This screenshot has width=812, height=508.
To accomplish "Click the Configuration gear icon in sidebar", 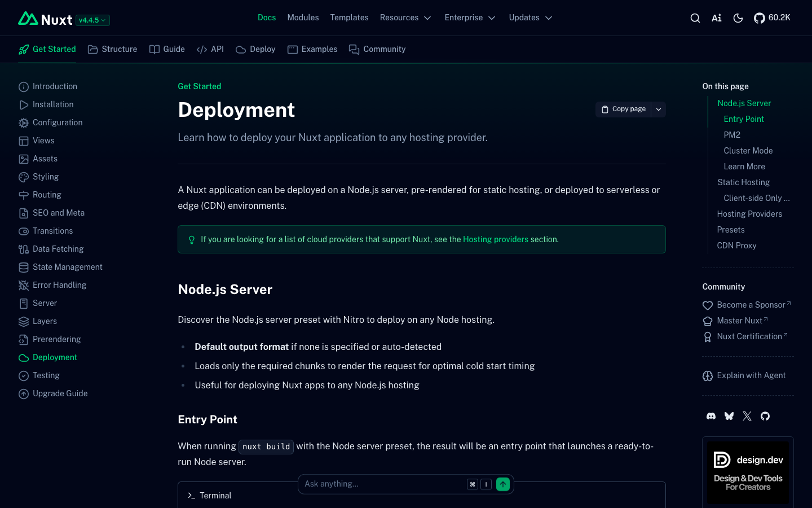I will [x=24, y=123].
